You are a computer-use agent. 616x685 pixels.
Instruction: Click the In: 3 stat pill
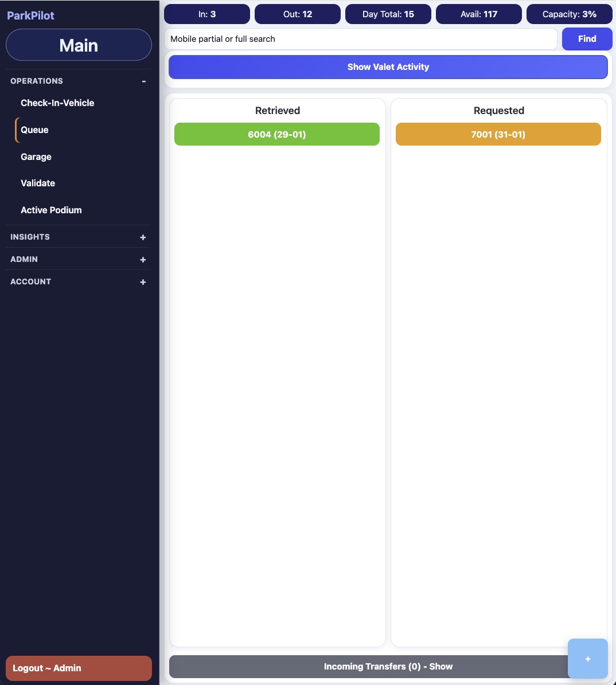207,14
